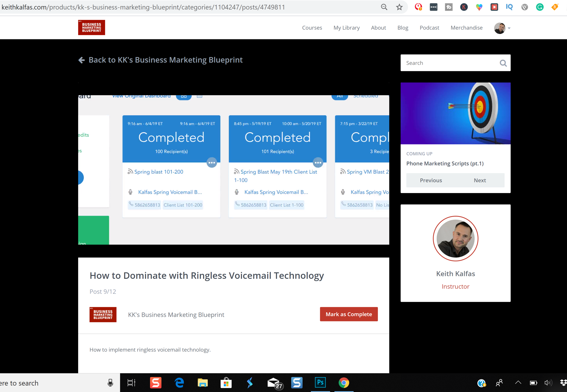Click the bookmark star icon in address bar
The image size is (567, 392).
coord(399,7)
